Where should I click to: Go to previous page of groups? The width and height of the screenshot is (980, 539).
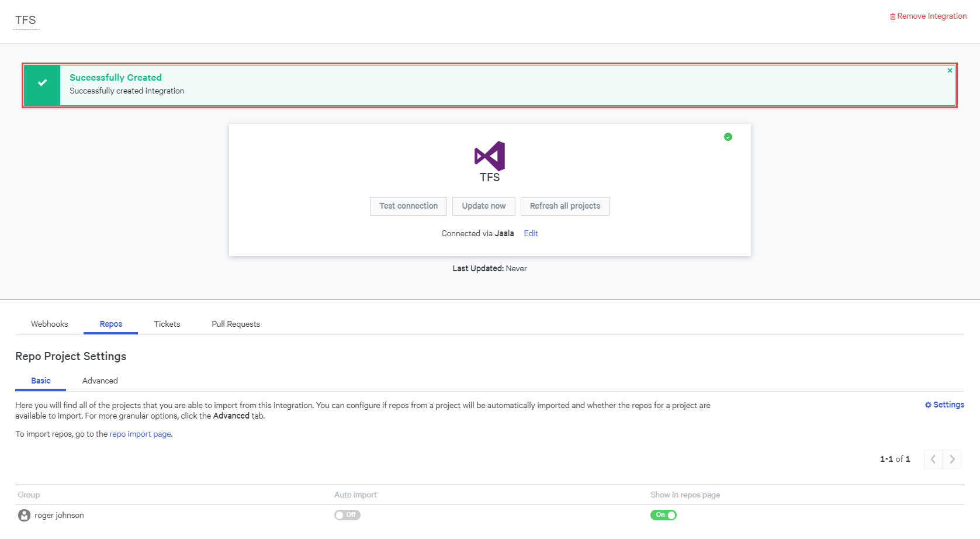coord(933,459)
